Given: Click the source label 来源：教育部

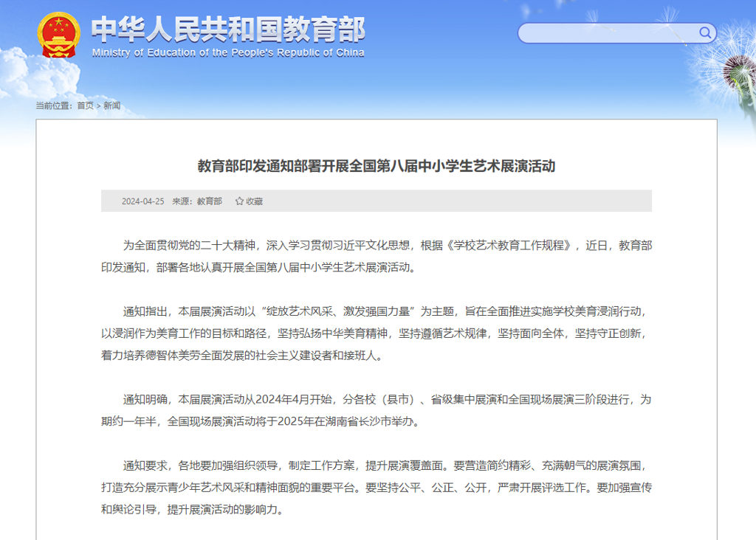Looking at the screenshot, I should [197, 201].
